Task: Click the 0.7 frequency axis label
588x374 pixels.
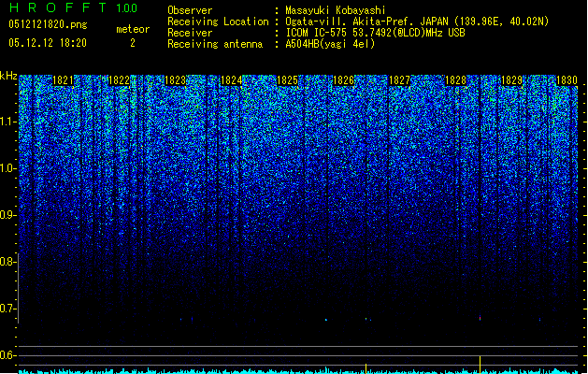Action: (x=7, y=309)
